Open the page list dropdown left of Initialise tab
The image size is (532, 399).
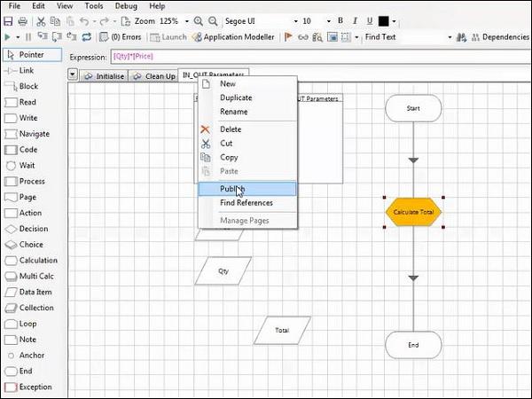[73, 74]
